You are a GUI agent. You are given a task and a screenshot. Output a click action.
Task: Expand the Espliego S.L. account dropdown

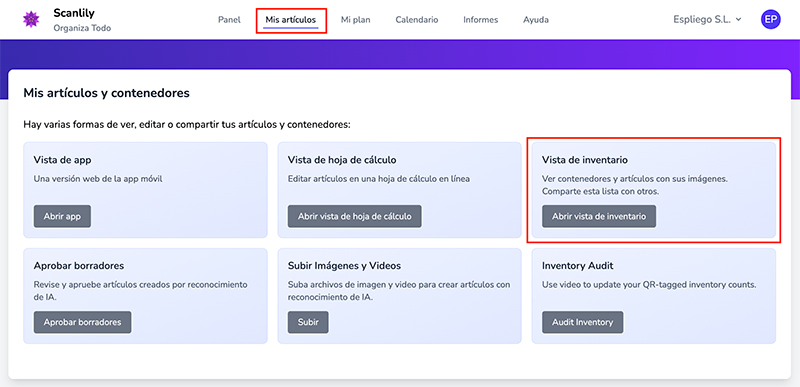tap(707, 20)
